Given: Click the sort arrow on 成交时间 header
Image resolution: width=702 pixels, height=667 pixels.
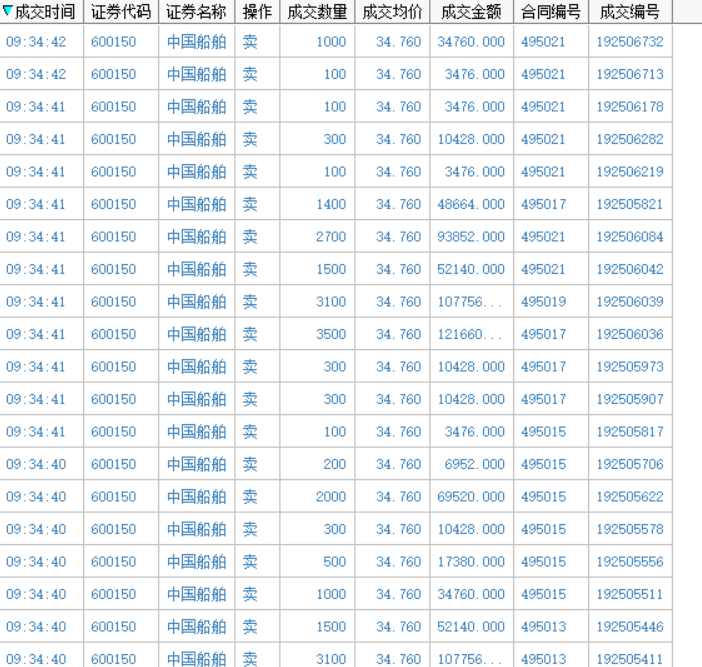Looking at the screenshot, I should click(x=7, y=11).
